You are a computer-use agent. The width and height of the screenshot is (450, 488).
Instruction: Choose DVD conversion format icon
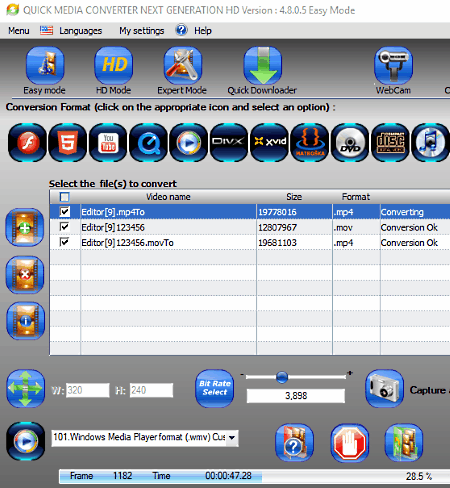(350, 143)
